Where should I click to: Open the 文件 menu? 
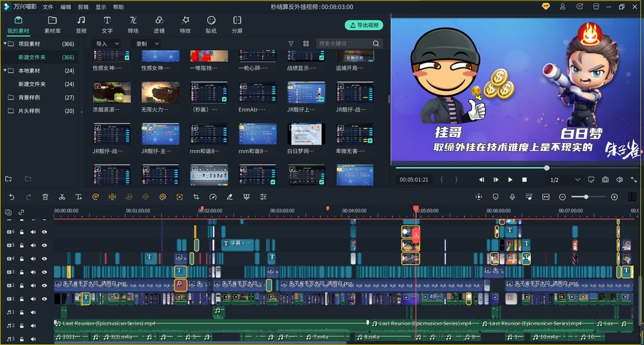pos(48,7)
